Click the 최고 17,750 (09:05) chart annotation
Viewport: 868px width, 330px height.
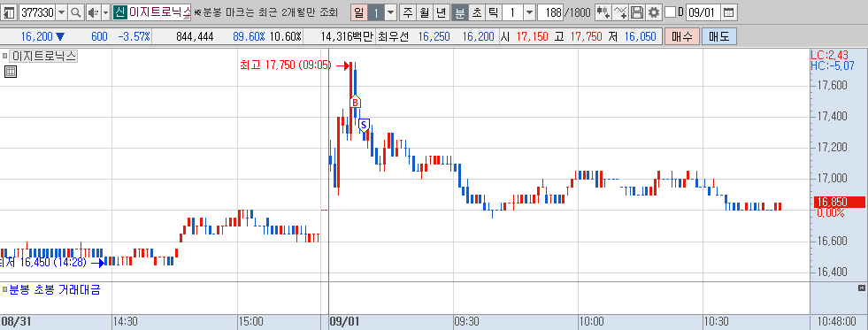pyautogui.click(x=285, y=65)
